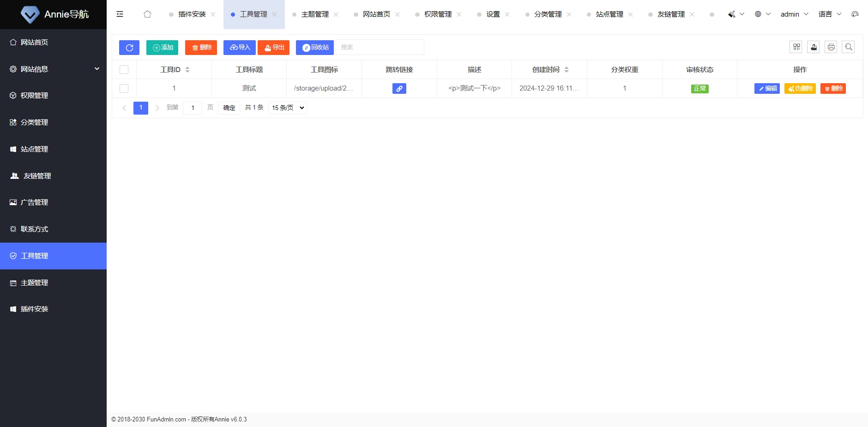Open the jump link icon for 测试 row

[399, 88]
